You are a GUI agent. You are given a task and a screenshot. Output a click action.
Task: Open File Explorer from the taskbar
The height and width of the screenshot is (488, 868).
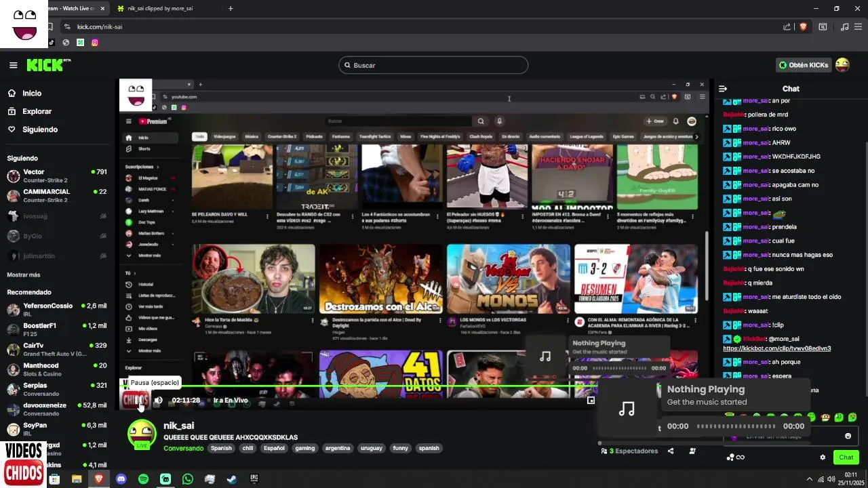(x=77, y=479)
